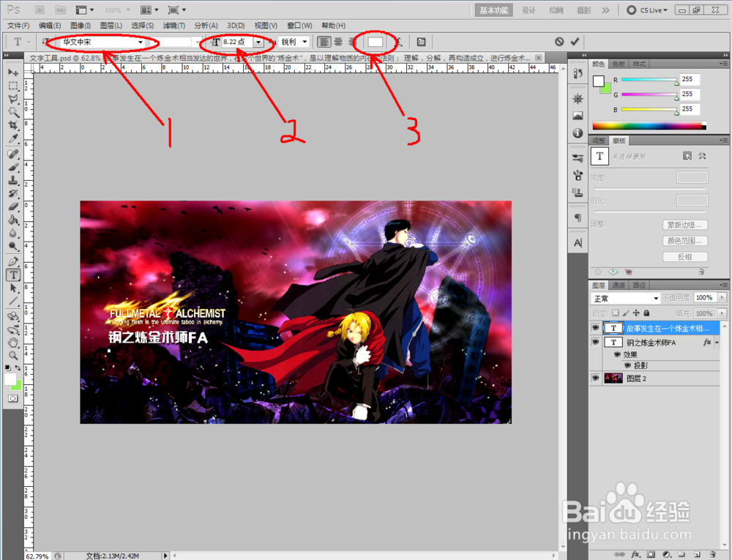Hide the 钢之炼金术师FA layer

[595, 342]
